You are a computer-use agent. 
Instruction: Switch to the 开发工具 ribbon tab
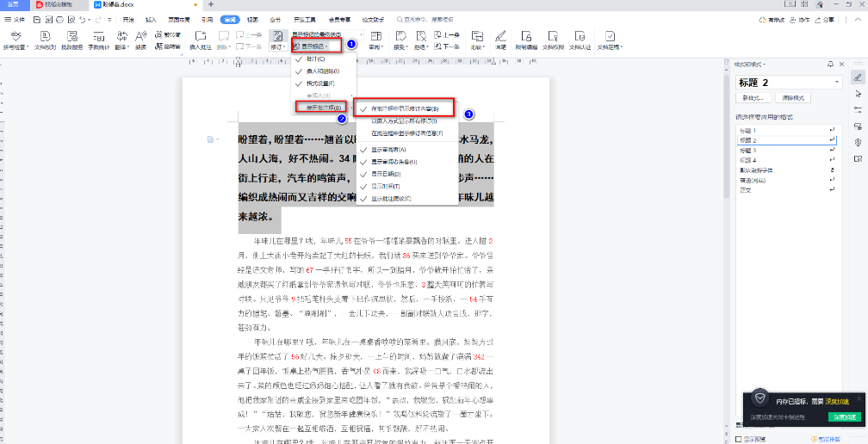303,19
